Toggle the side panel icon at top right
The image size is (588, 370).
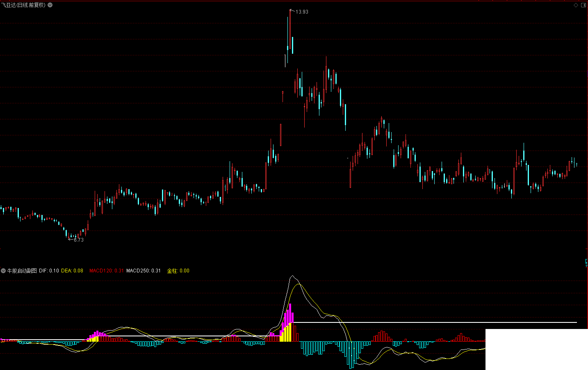tap(583, 5)
